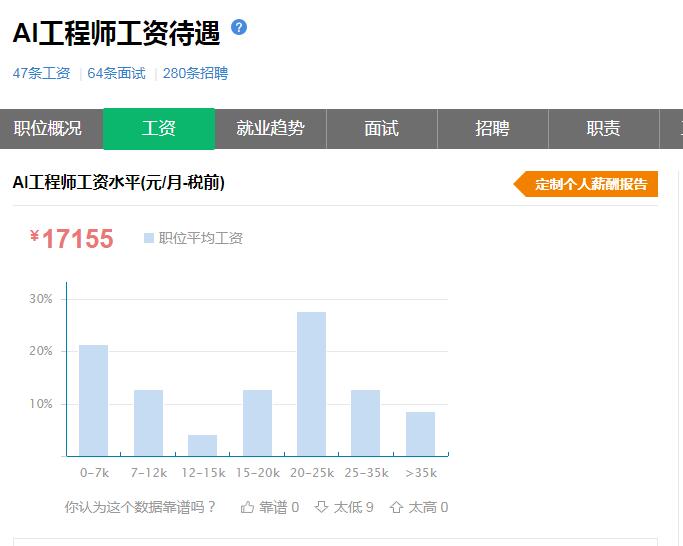This screenshot has width=683, height=546.
Task: Click the tallest 20-25k salary bar
Action: [311, 384]
